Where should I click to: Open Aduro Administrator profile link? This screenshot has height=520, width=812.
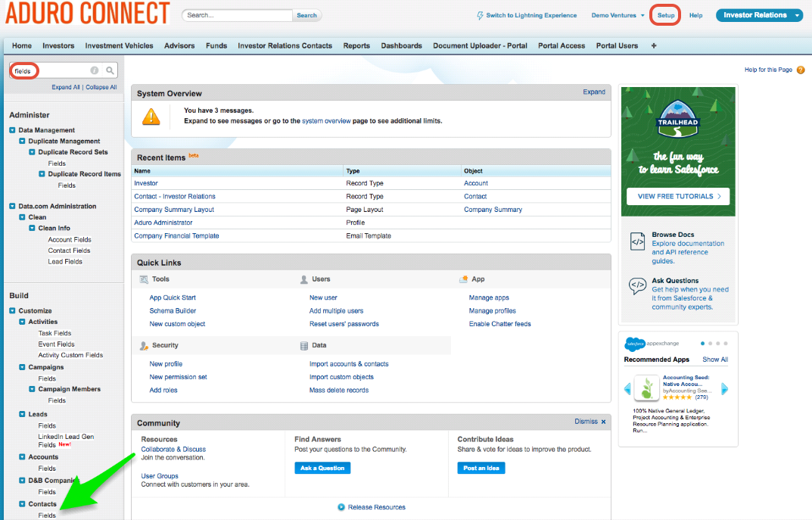click(163, 223)
